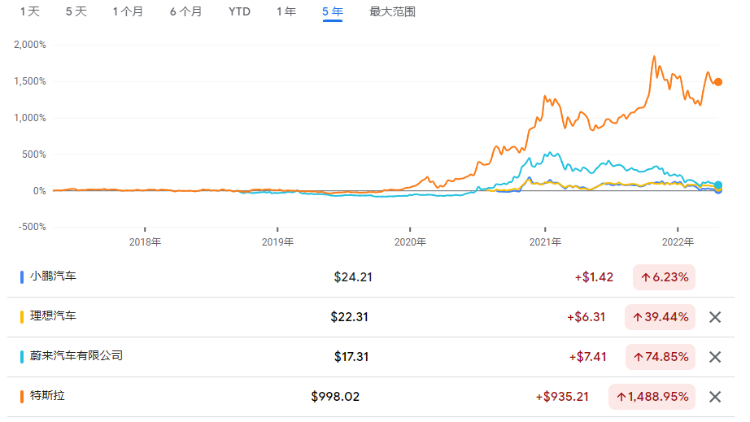Choose the YTD range tab
Viewport: 750px width, 422px height.
tap(240, 12)
